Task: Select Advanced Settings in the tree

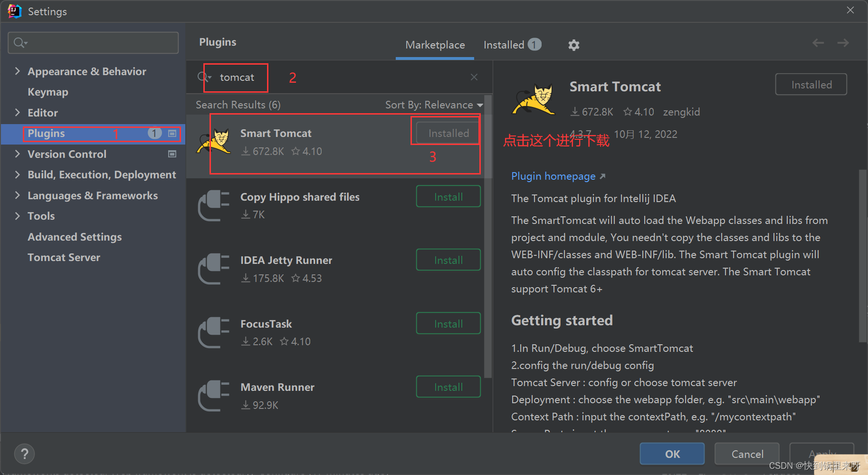Action: (x=75, y=237)
